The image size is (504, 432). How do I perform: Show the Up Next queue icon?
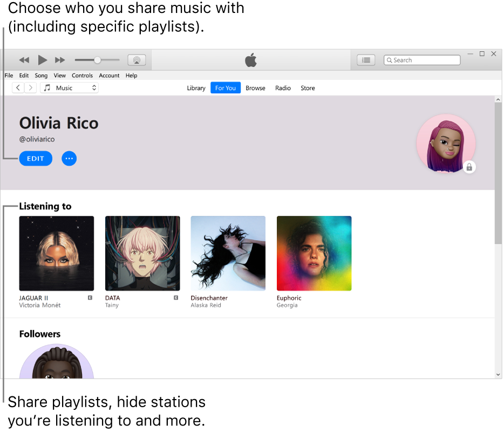click(366, 60)
